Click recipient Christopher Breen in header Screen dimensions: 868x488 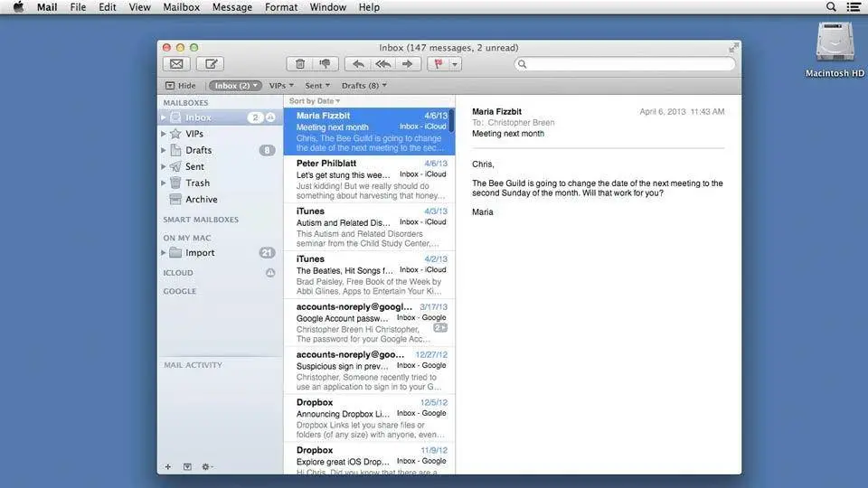pyautogui.click(x=521, y=123)
